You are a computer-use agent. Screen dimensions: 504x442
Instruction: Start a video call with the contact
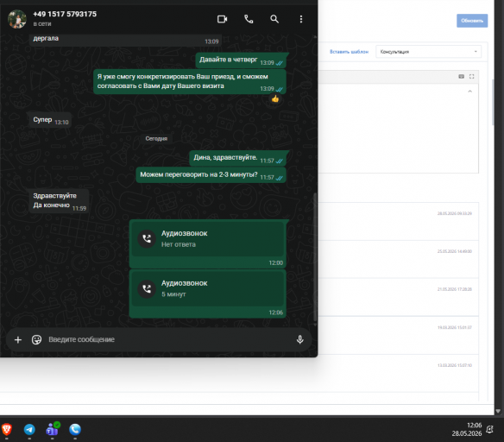(x=222, y=19)
